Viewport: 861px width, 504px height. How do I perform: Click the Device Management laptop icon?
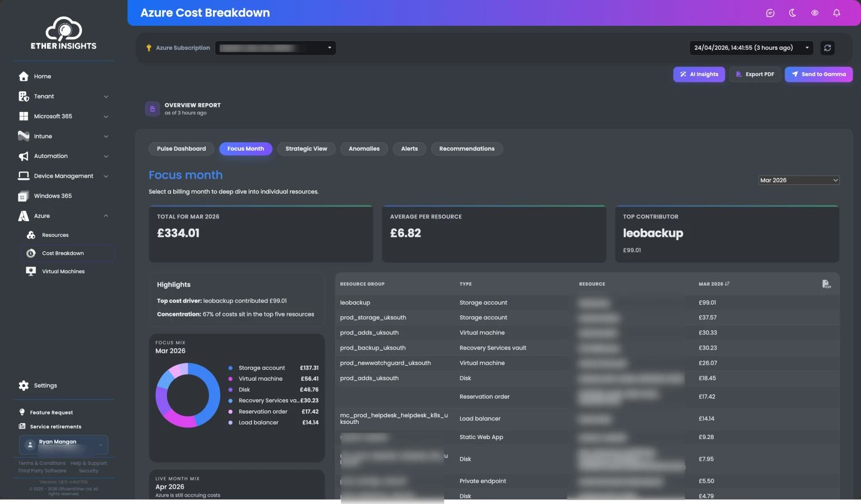[x=24, y=176]
